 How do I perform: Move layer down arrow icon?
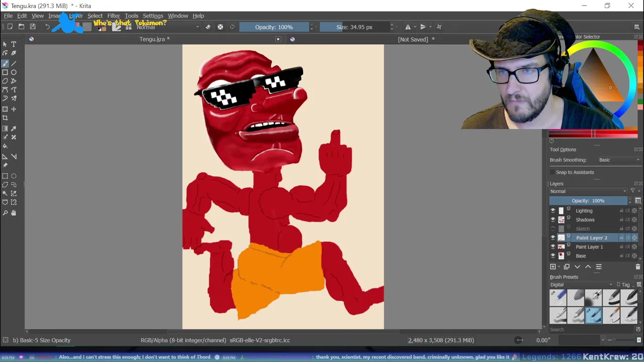[x=578, y=266]
